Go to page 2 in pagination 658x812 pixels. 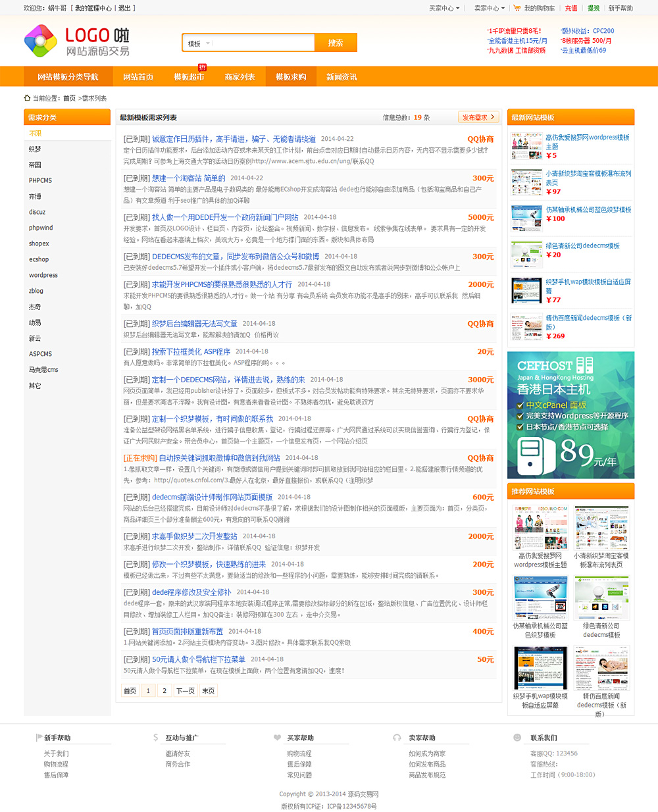[164, 691]
